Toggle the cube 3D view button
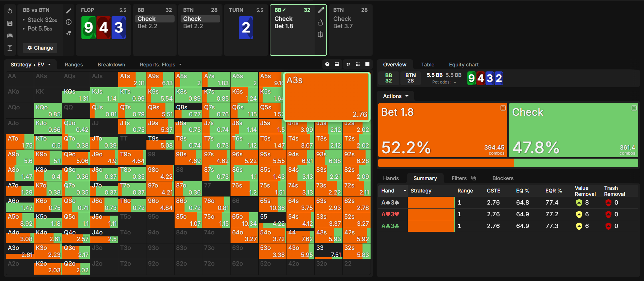The width and height of the screenshot is (644, 281). (327, 64)
